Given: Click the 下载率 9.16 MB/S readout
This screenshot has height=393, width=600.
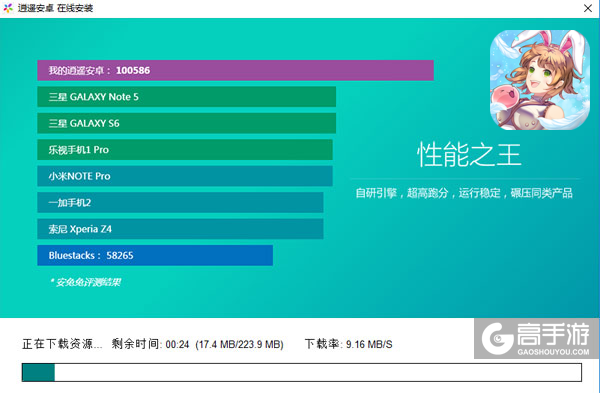Looking at the screenshot, I should pos(349,344).
